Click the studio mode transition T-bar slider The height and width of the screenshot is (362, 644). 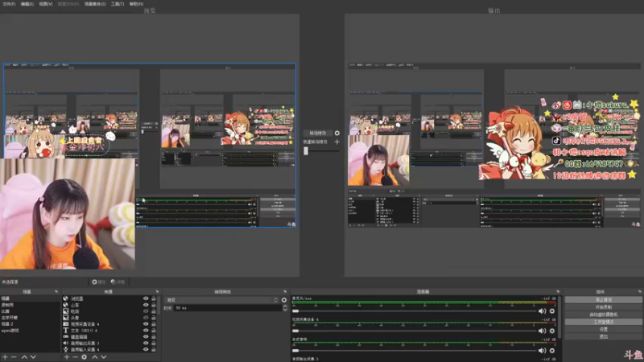321,151
